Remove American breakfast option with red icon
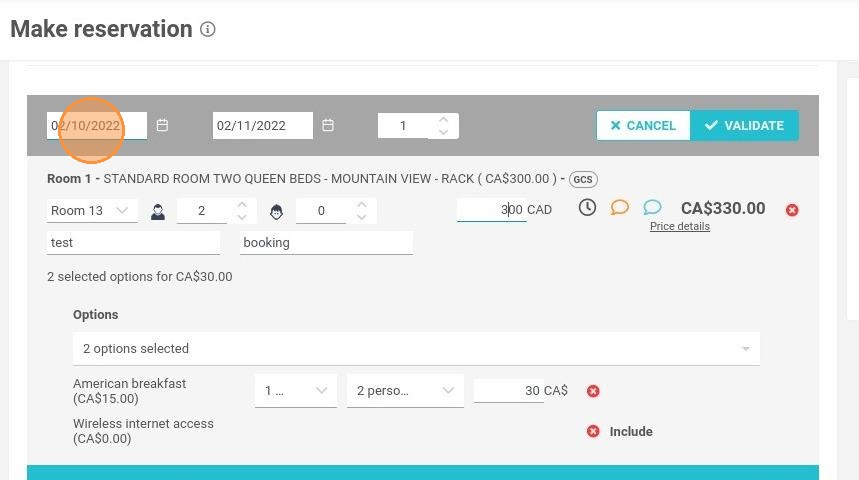Viewport: 859px width, 480px height. pos(593,391)
